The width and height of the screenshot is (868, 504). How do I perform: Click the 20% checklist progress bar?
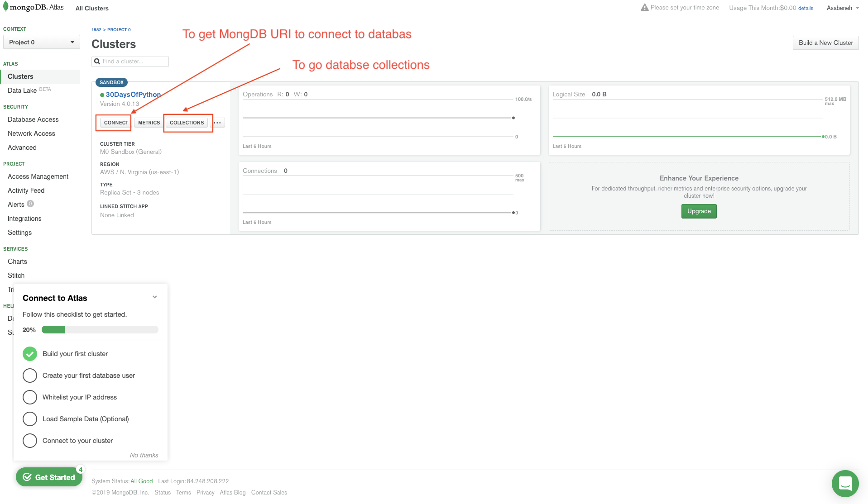point(100,329)
